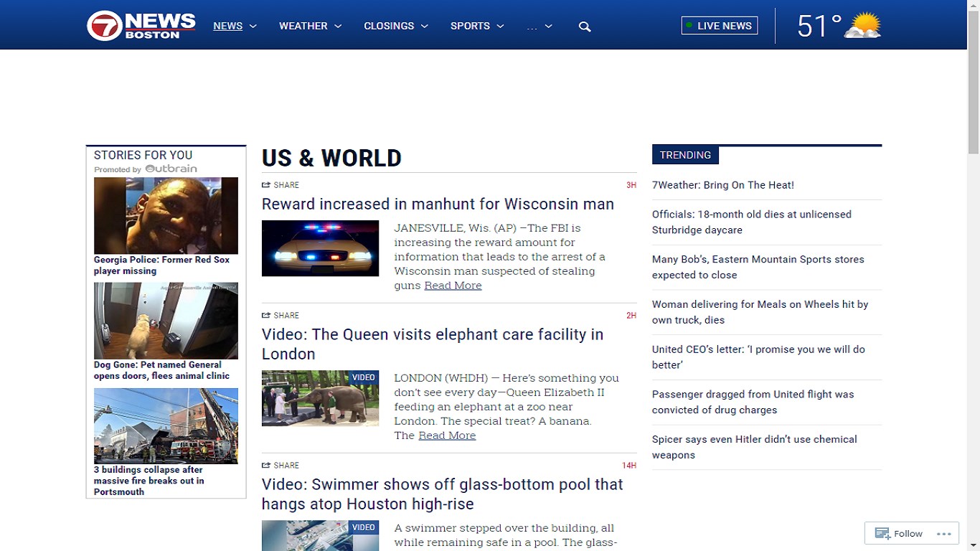Open the SPORTS menu item
This screenshot has width=980, height=551.
click(x=471, y=26)
